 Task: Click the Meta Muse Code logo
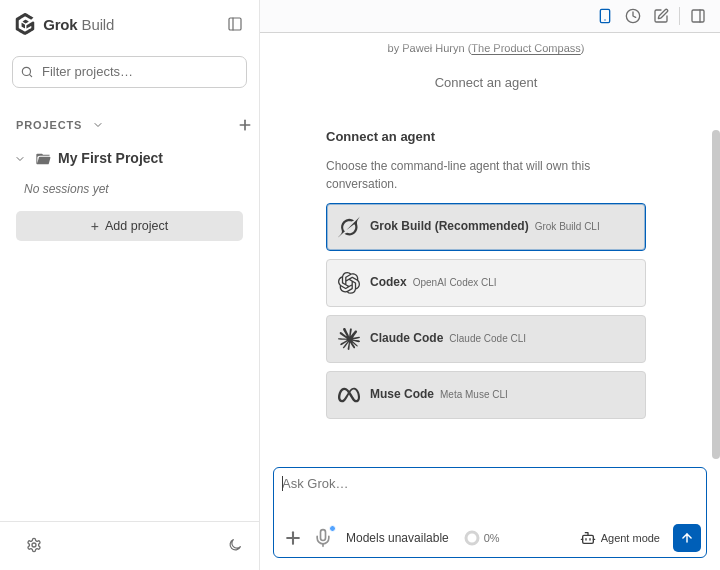[349, 395]
